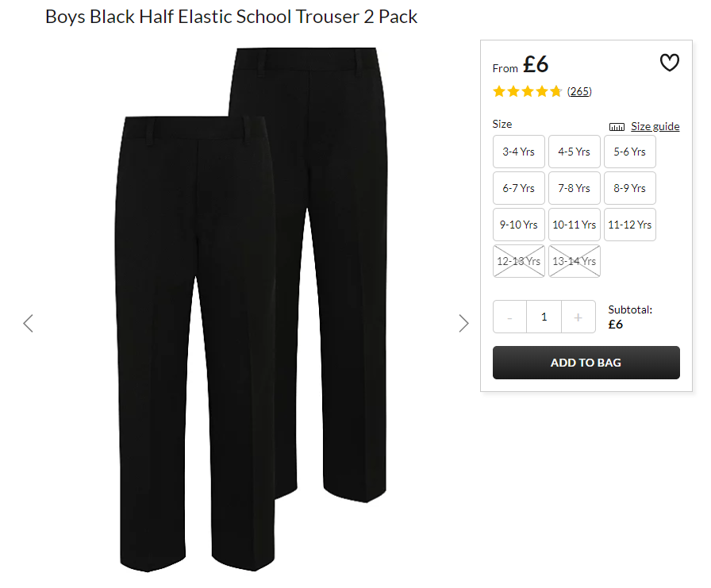
Task: Click the ruler icon beside Size guide
Action: click(x=617, y=127)
